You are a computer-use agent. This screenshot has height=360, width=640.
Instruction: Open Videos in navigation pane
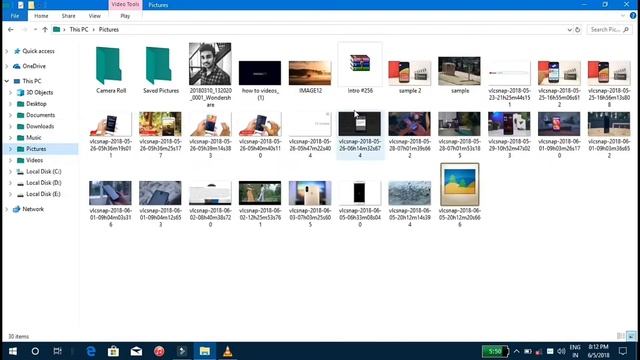click(x=34, y=160)
